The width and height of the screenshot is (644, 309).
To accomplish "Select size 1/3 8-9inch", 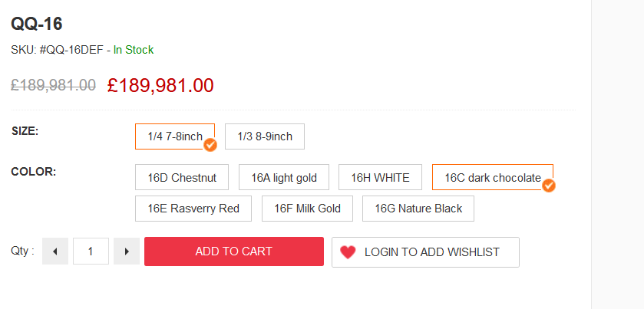I will pyautogui.click(x=265, y=136).
